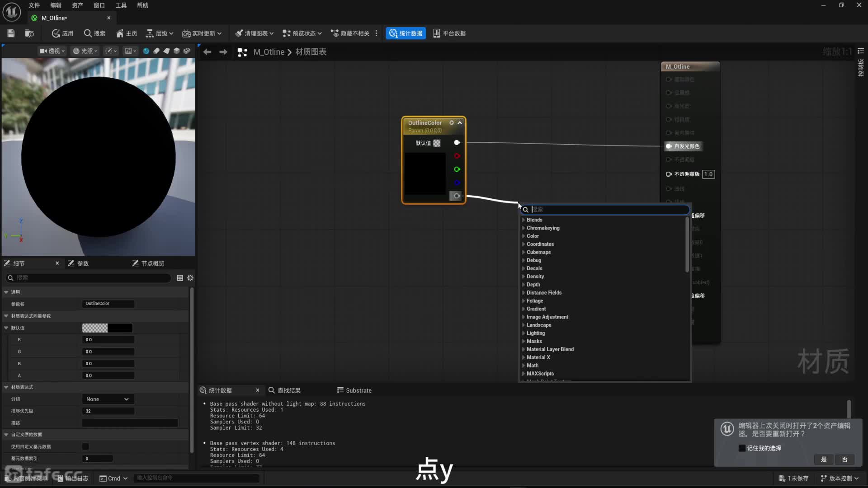The height and width of the screenshot is (488, 868).
Task: Enable 使用自定义基元数据 checkbox
Action: 85,446
